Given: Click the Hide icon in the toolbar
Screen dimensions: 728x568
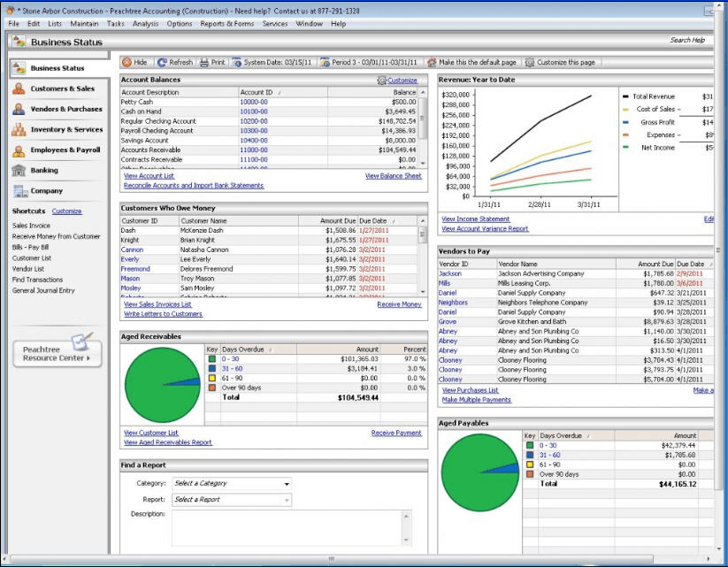Looking at the screenshot, I should point(126,63).
